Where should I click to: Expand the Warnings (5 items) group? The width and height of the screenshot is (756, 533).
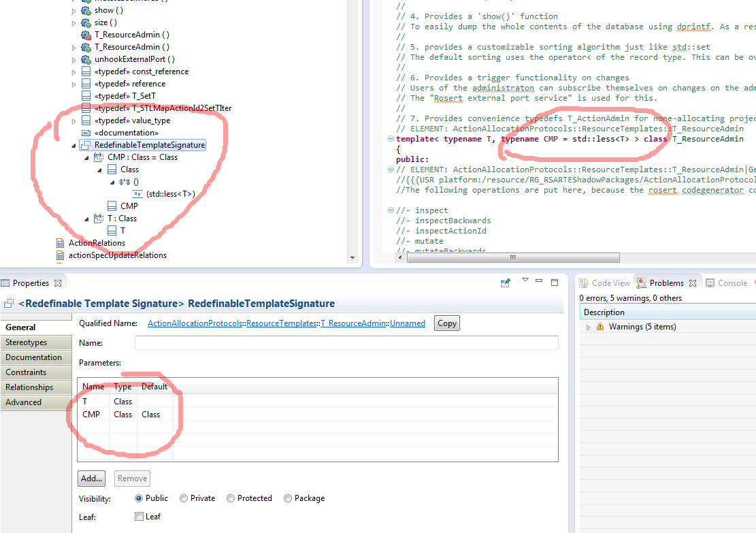point(589,327)
